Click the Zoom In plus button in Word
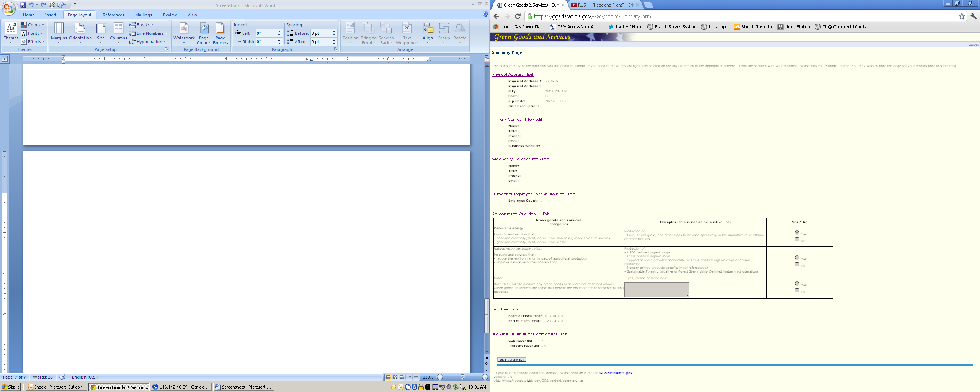 click(x=485, y=377)
